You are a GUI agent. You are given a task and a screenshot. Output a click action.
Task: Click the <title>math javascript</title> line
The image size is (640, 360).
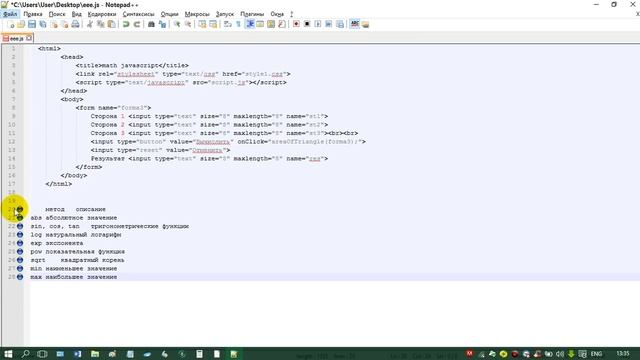132,65
